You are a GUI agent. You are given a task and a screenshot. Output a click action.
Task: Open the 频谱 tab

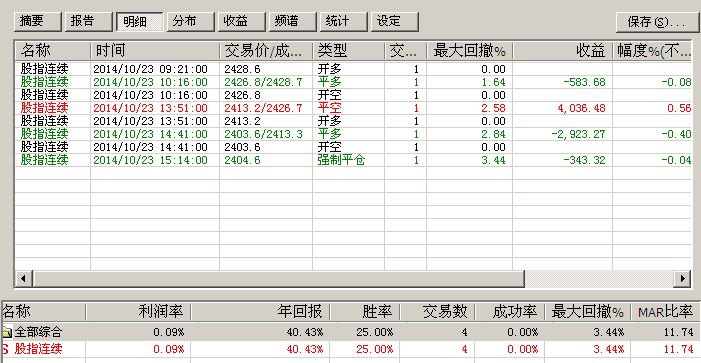292,21
